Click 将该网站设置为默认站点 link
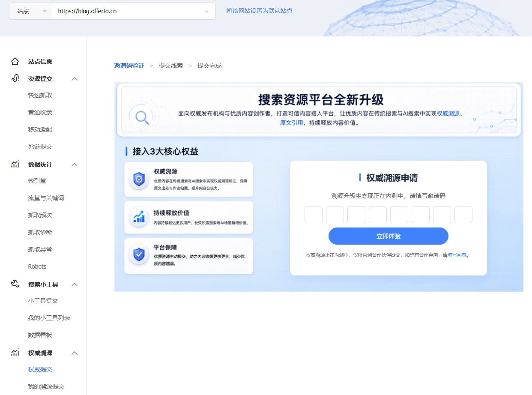This screenshot has width=532, height=395. click(x=260, y=11)
